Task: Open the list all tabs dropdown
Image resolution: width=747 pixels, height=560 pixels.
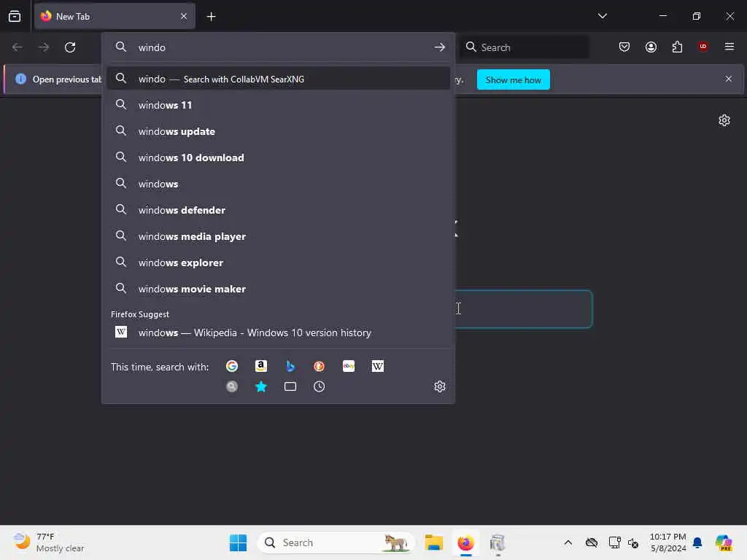Action: [602, 16]
